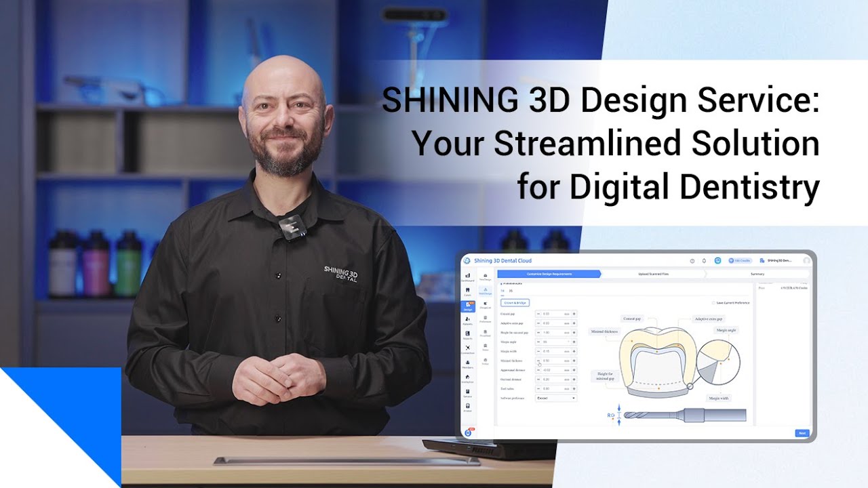This screenshot has width=868, height=488.
Task: Increase the Minimal thickness value
Action: (574, 361)
